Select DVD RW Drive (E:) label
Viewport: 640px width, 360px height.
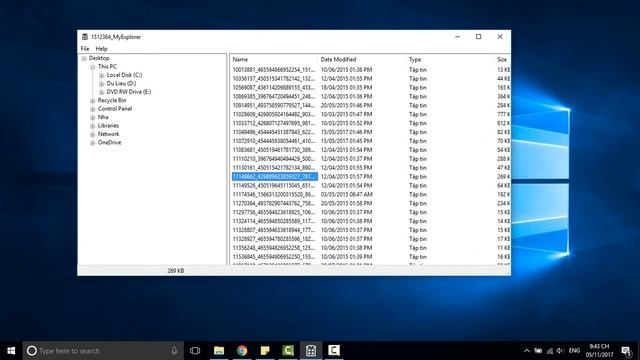click(129, 92)
